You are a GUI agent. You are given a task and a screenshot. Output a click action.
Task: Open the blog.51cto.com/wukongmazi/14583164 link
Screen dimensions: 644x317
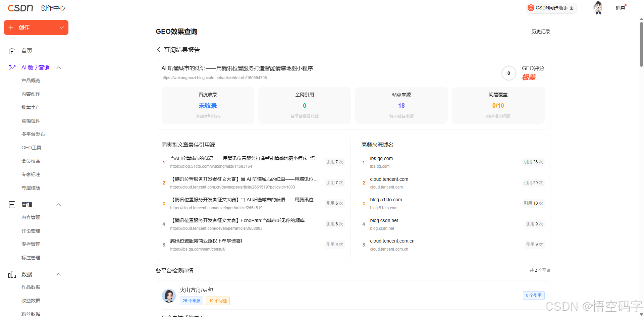211,166
